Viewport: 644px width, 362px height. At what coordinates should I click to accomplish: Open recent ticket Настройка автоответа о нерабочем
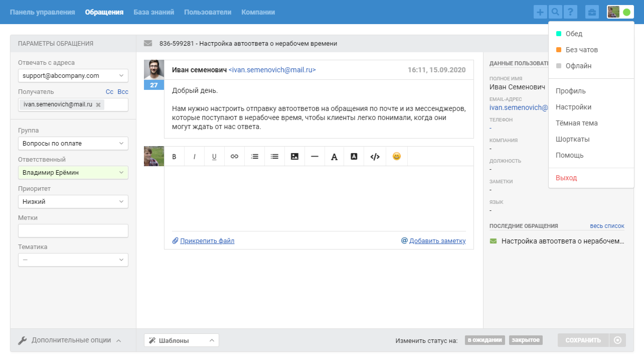click(x=562, y=241)
